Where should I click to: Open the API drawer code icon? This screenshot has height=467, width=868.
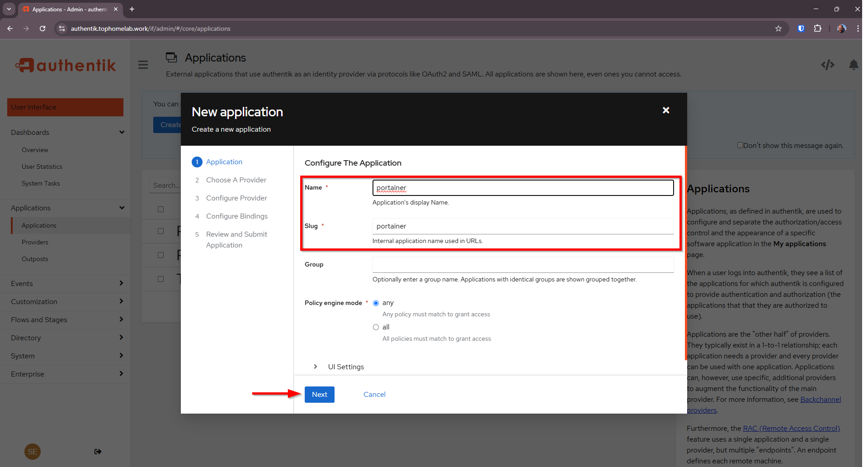click(x=827, y=65)
